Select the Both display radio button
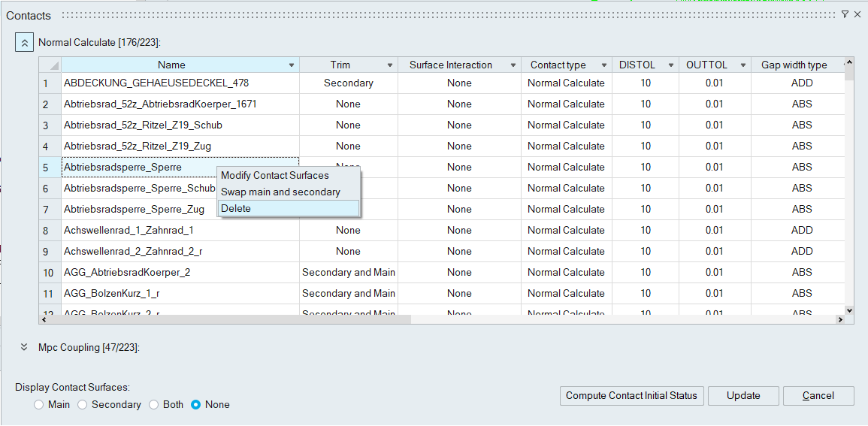Image resolution: width=868 pixels, height=426 pixels. [x=154, y=405]
